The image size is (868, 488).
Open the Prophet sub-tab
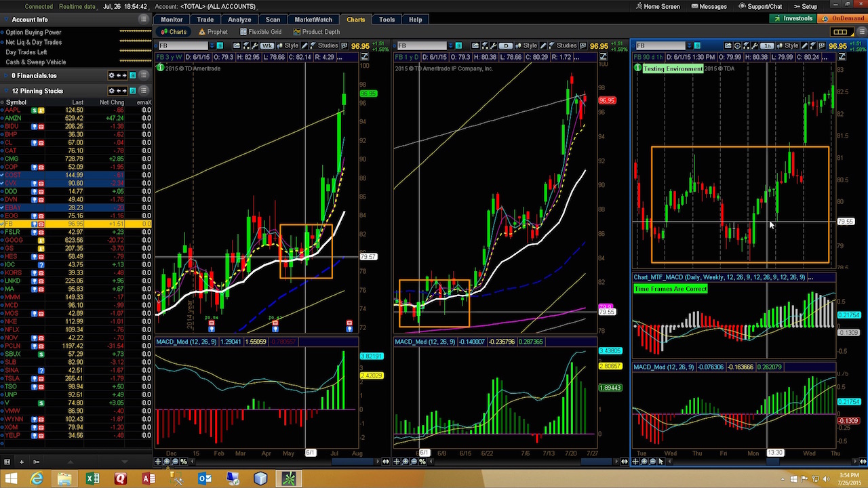point(213,32)
